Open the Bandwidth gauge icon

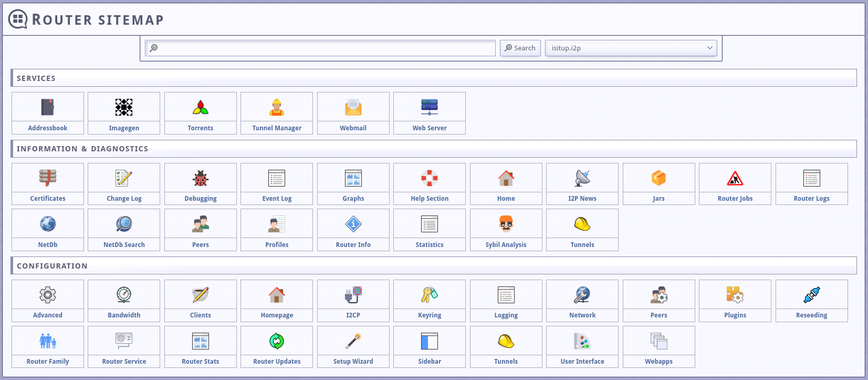124,295
